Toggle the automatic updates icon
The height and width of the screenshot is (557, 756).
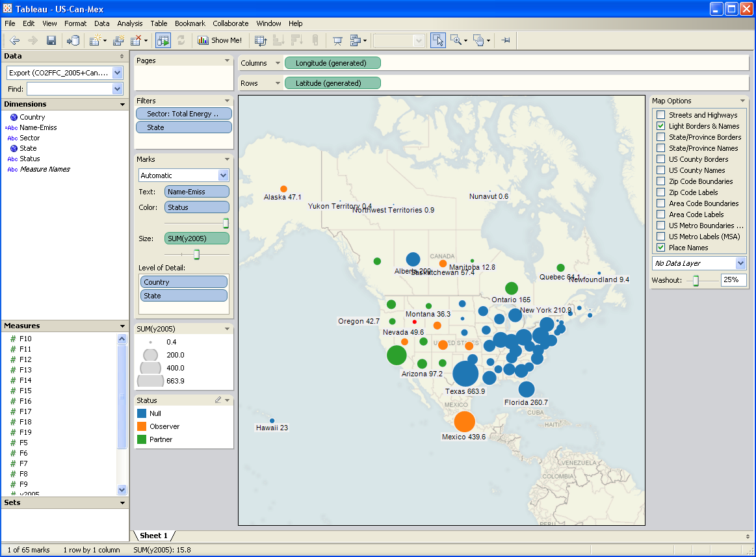[x=163, y=40]
